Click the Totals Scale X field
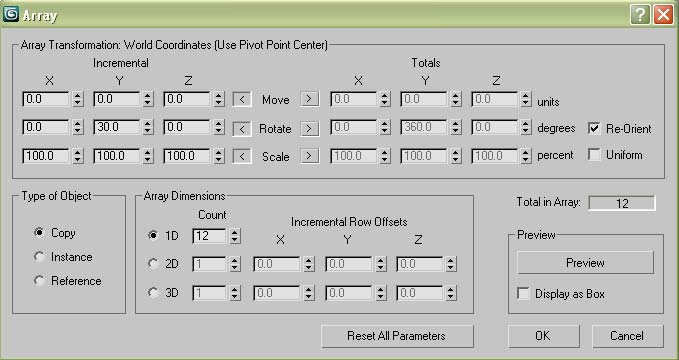 [x=353, y=156]
